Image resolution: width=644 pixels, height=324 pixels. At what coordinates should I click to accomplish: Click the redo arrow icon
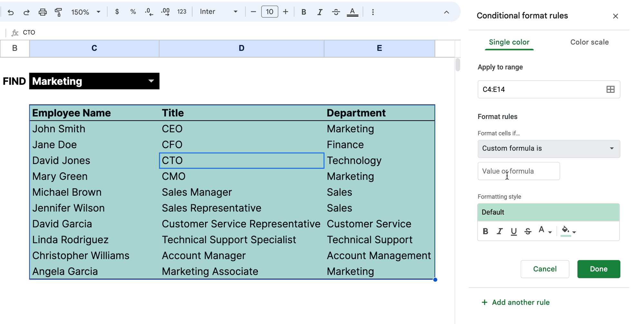tap(26, 12)
